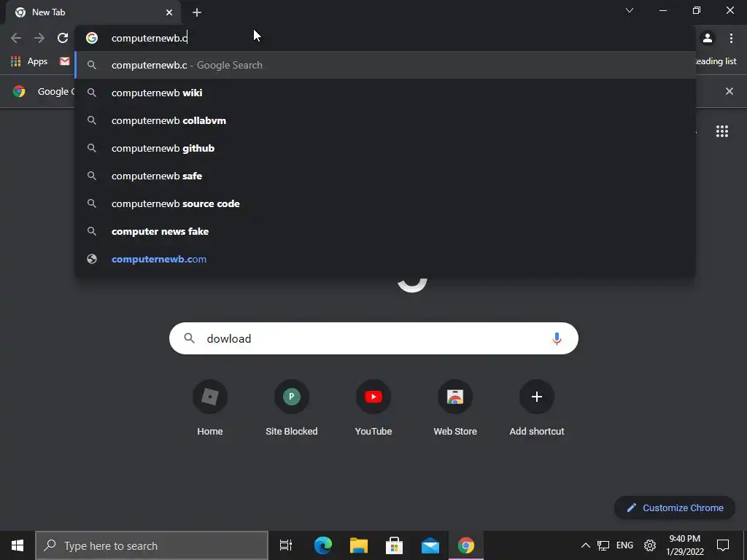Open the Chrome profile avatar icon
The image size is (747, 560).
(708, 38)
